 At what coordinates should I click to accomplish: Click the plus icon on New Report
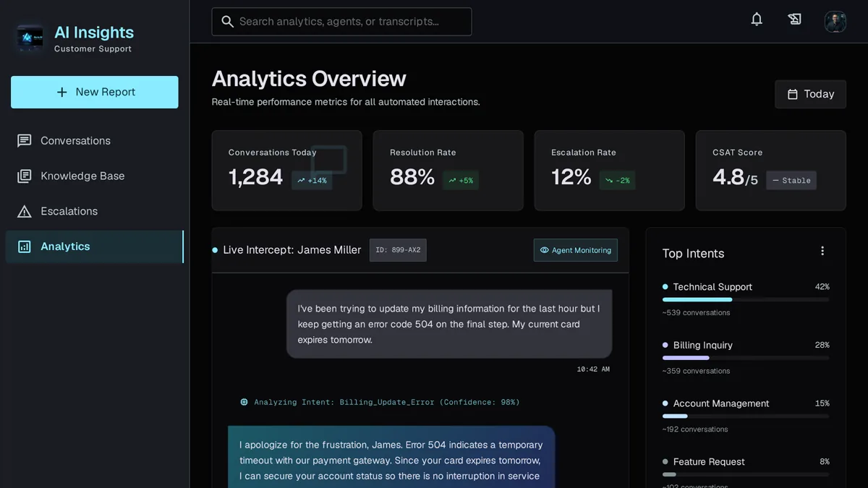coord(61,93)
